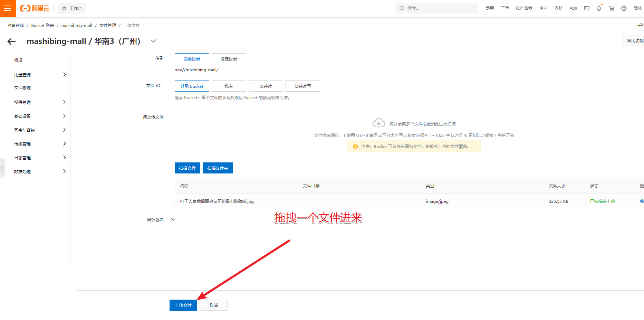This screenshot has width=644, height=320.
Task: Open the 常用功能 button
Action: pyautogui.click(x=634, y=40)
